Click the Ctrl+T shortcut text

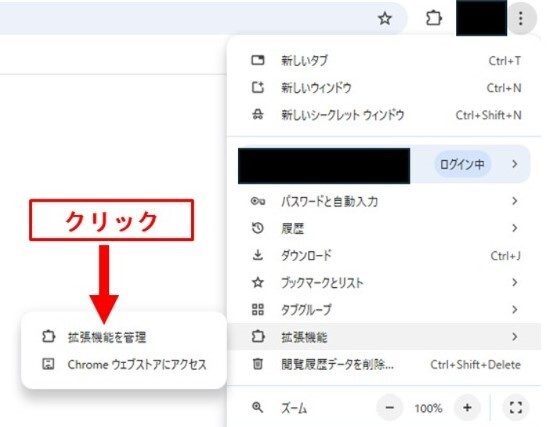pyautogui.click(x=505, y=61)
